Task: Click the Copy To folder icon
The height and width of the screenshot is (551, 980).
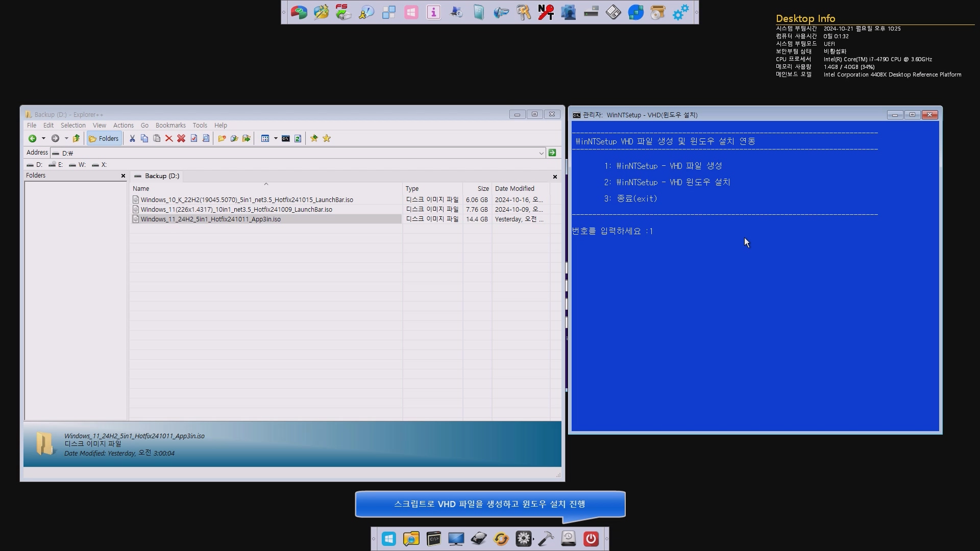Action: 234,138
